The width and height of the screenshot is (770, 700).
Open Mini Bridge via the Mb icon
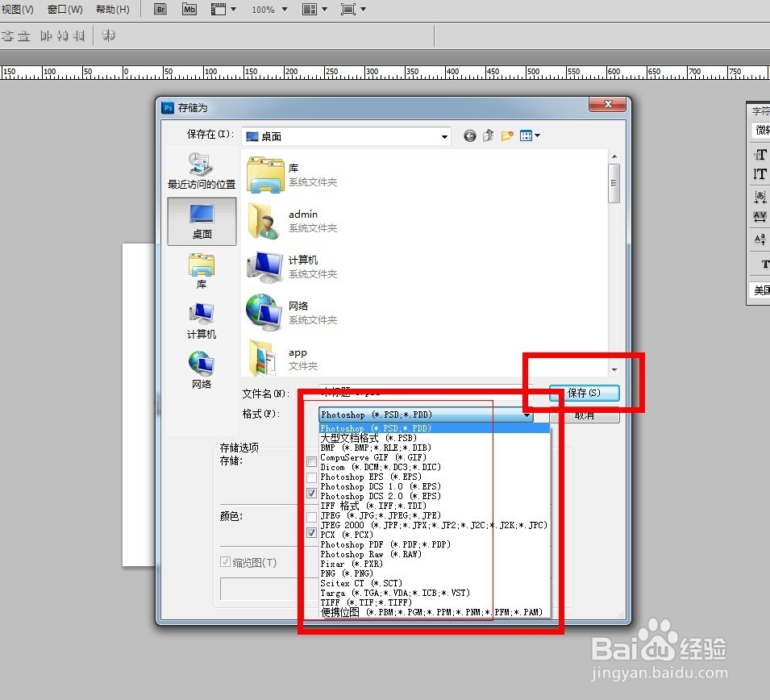pyautogui.click(x=189, y=10)
